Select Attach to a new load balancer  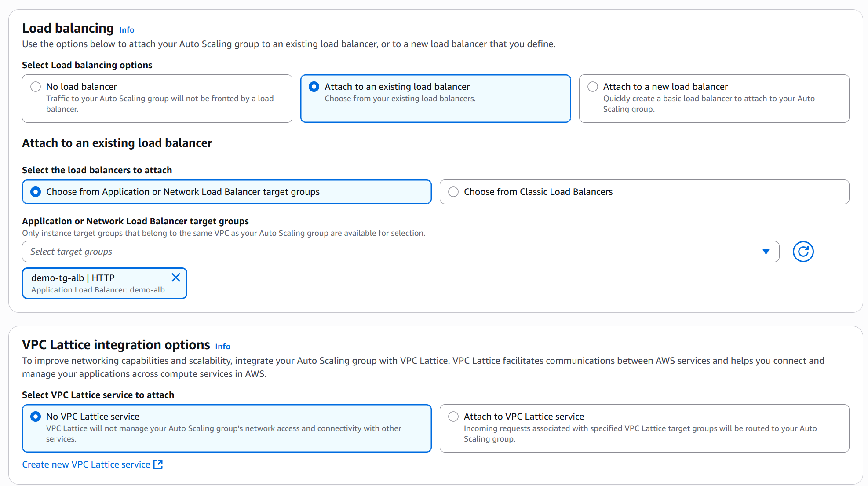tap(593, 87)
